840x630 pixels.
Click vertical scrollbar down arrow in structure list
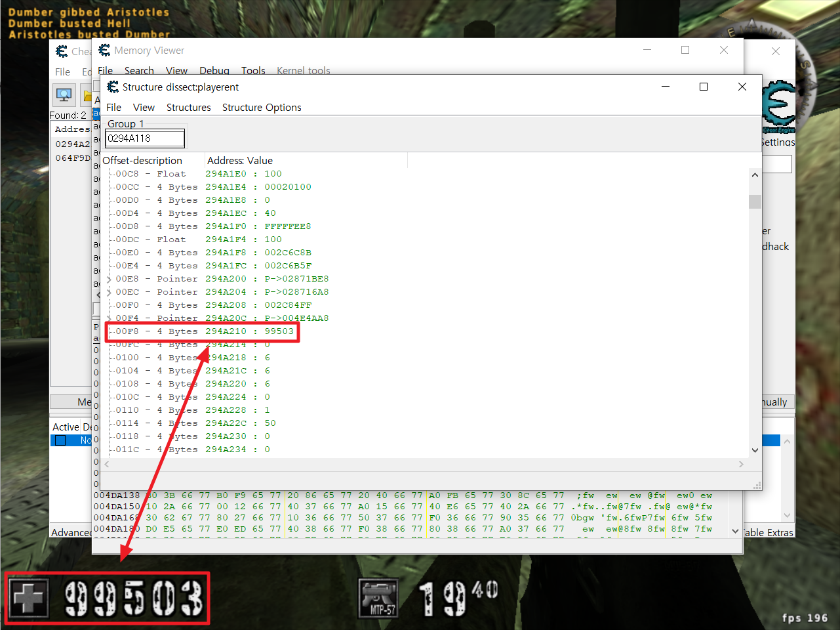click(x=755, y=450)
